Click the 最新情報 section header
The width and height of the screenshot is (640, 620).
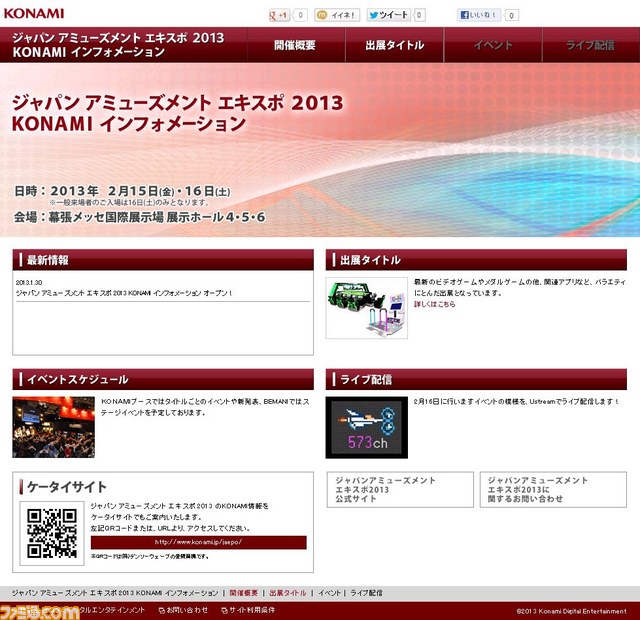pos(163,260)
